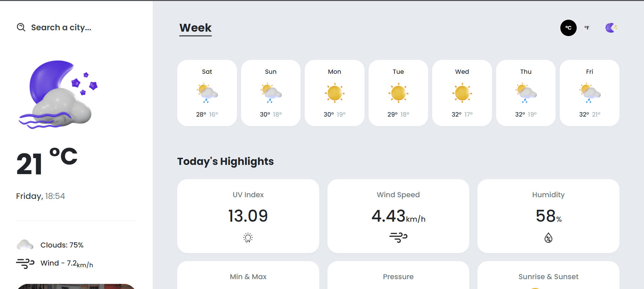The height and width of the screenshot is (289, 644).
Task: Select the Fri forecast card
Action: tap(590, 93)
